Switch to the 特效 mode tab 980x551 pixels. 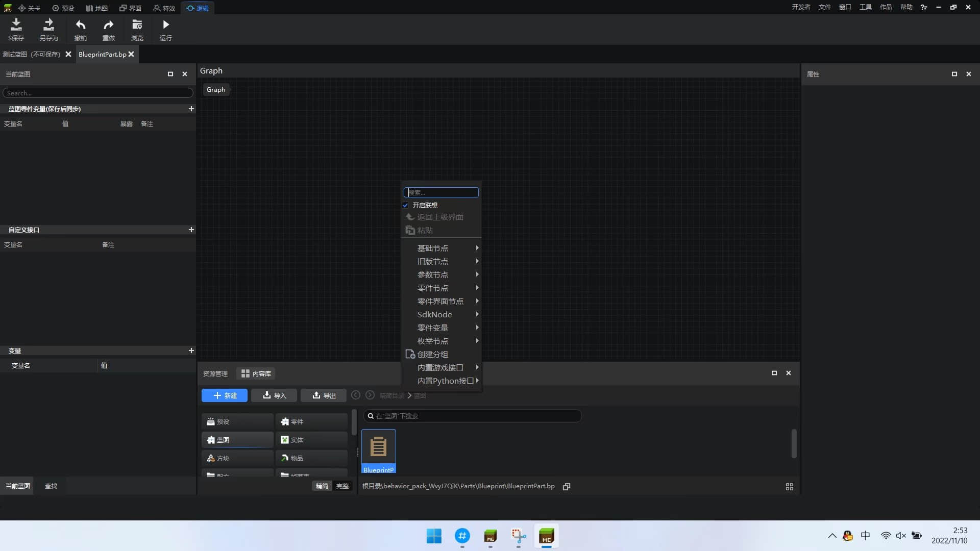(x=164, y=8)
